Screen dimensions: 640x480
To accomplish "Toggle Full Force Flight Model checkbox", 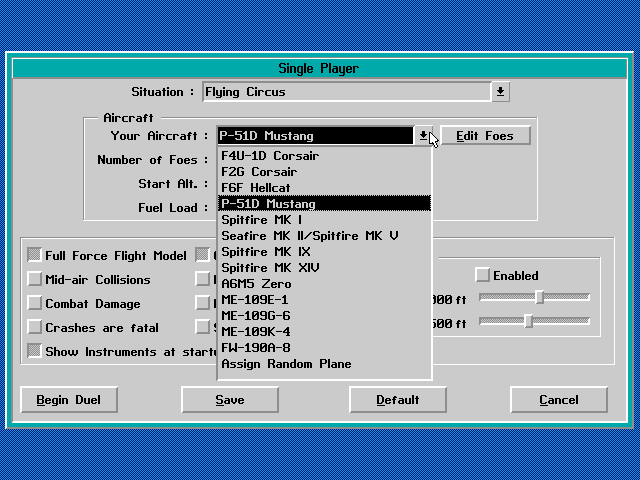I will 34,255.
